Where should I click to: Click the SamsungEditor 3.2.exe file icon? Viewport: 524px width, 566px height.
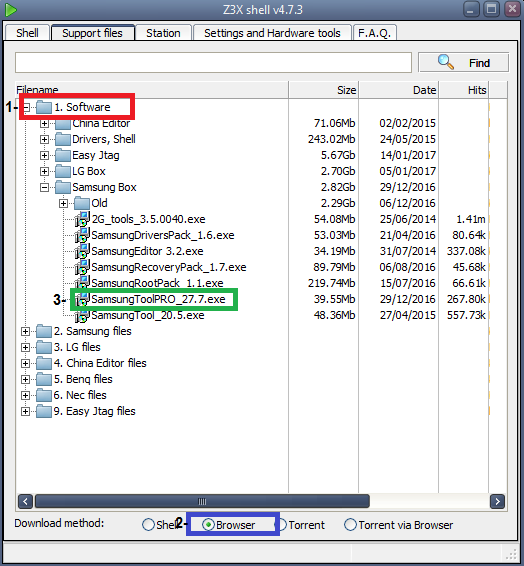[x=82, y=251]
